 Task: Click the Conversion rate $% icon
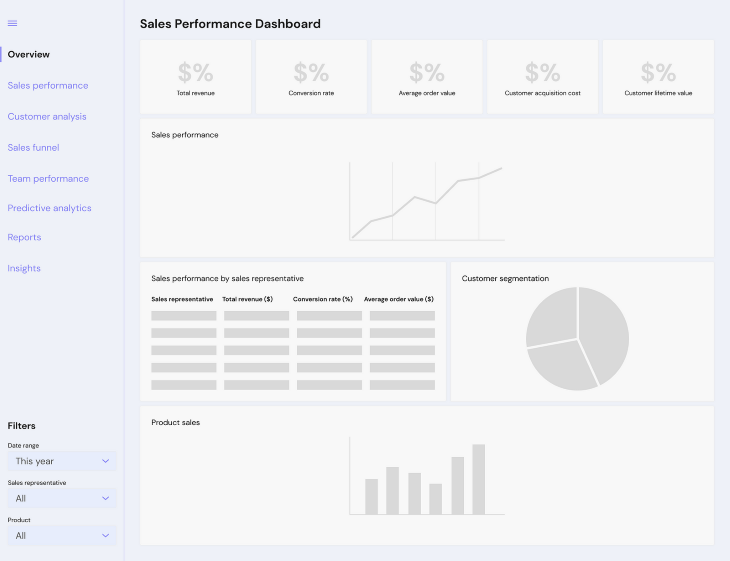[311, 73]
